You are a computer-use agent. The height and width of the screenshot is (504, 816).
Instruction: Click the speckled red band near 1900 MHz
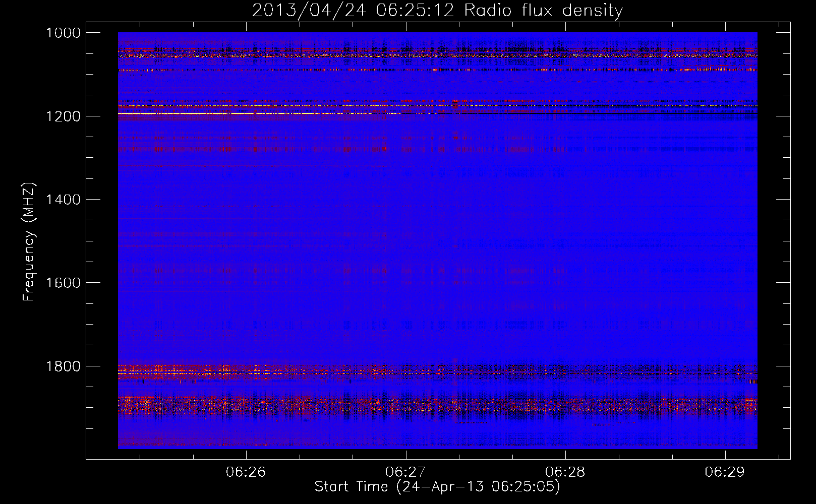(303, 405)
